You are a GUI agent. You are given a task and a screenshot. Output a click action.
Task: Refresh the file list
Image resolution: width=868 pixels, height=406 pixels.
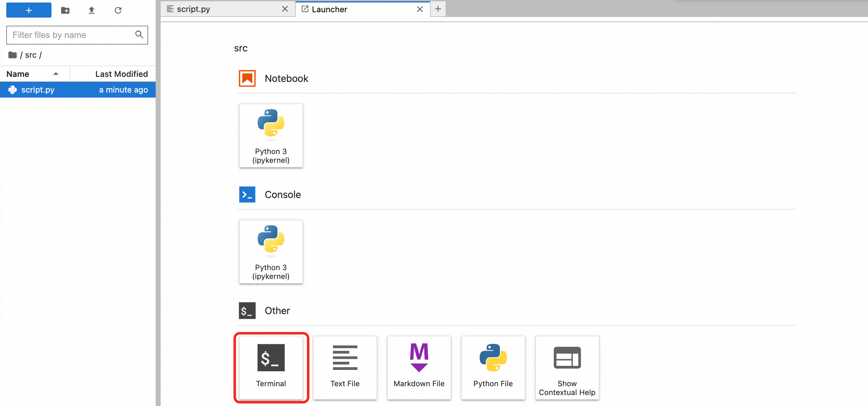(x=118, y=10)
